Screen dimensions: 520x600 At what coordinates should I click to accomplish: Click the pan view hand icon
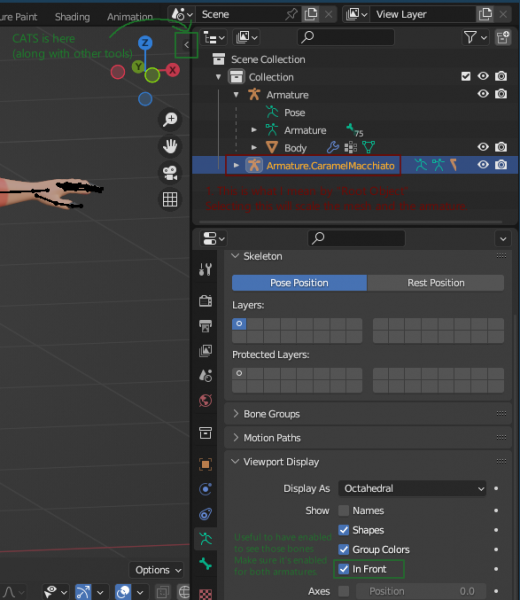point(170,146)
